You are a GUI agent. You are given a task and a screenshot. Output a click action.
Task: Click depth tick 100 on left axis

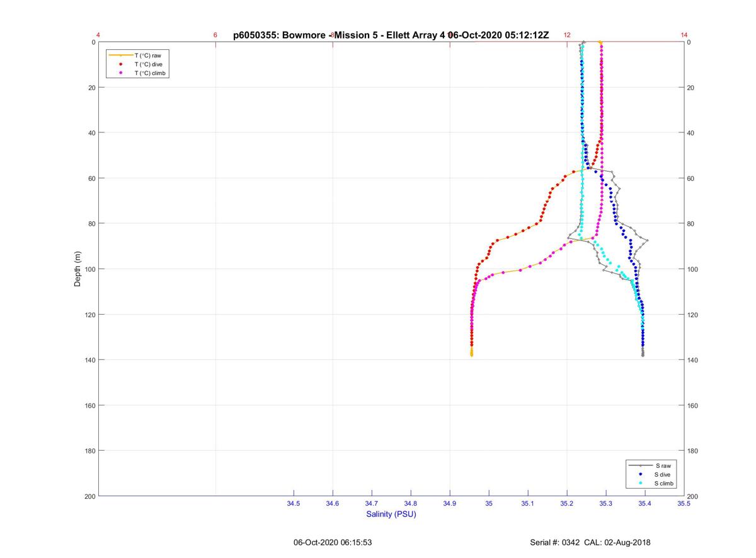pyautogui.click(x=89, y=269)
